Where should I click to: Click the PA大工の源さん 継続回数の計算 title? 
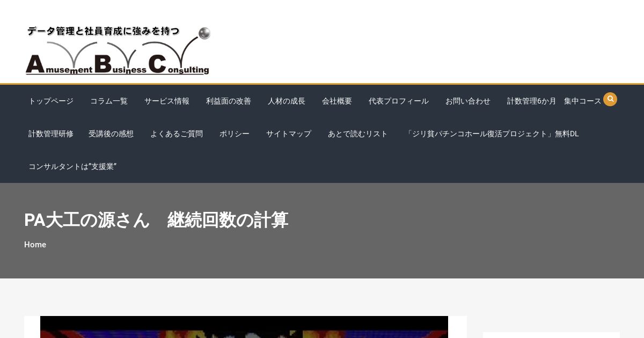click(156, 220)
